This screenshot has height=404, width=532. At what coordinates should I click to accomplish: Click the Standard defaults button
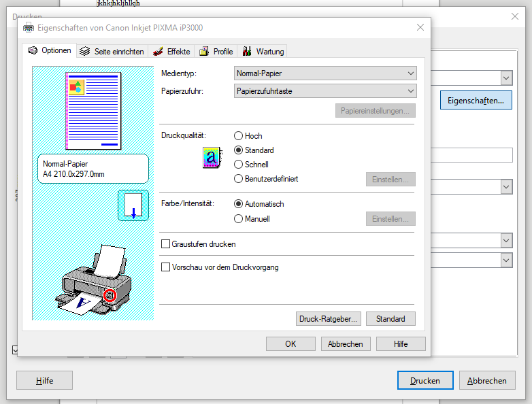tap(390, 319)
